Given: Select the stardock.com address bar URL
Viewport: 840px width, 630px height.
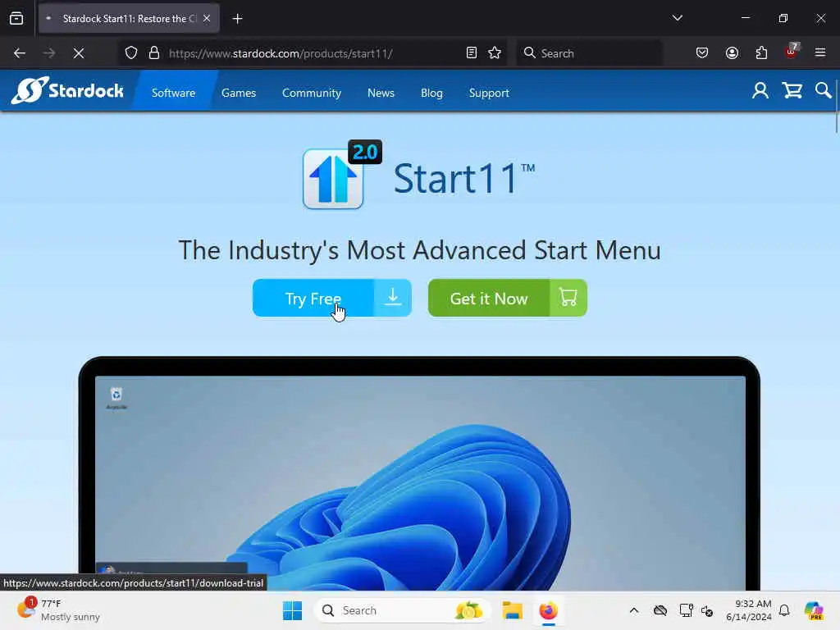Looking at the screenshot, I should [281, 53].
